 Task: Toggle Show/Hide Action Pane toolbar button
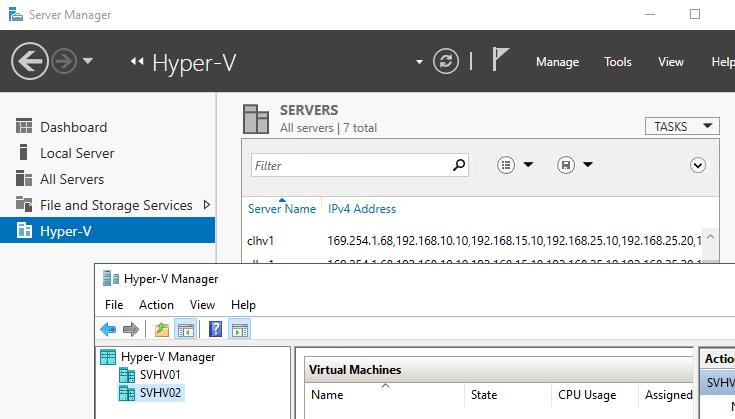tap(240, 329)
